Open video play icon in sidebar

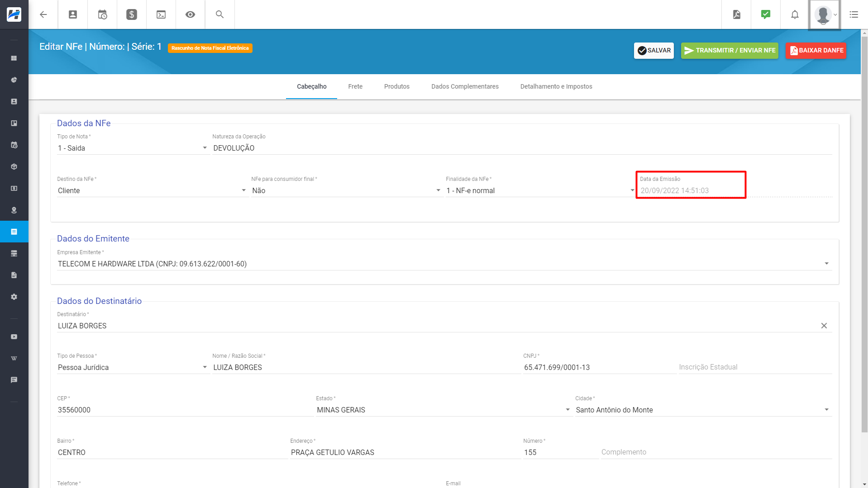click(x=14, y=336)
